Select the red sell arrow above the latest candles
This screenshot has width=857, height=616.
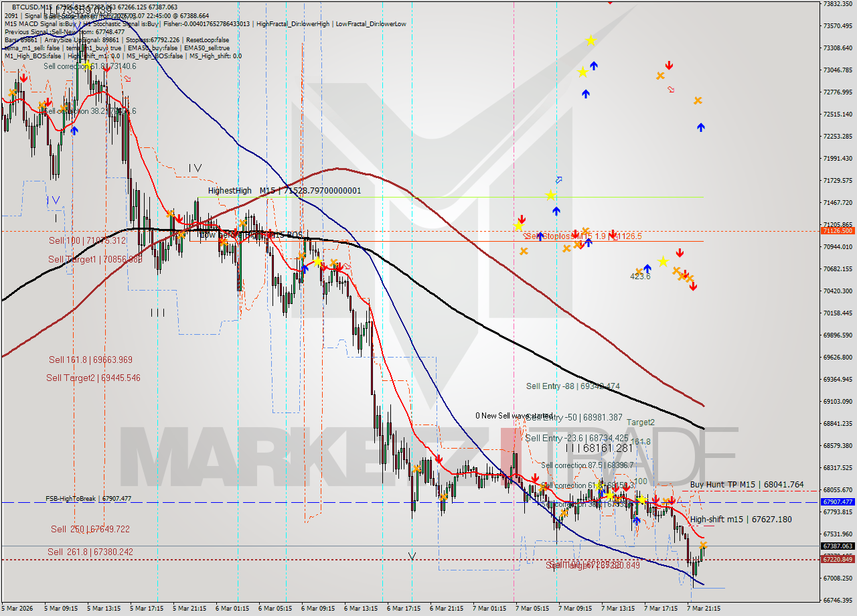click(672, 499)
